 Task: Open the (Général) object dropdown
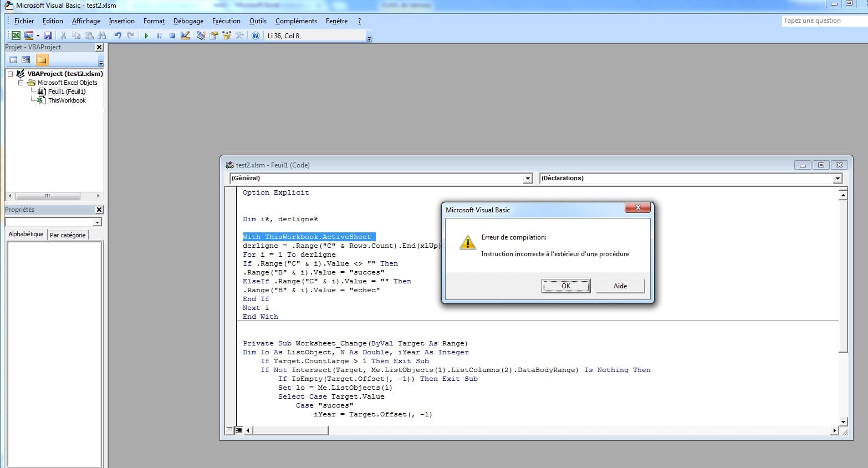(527, 179)
